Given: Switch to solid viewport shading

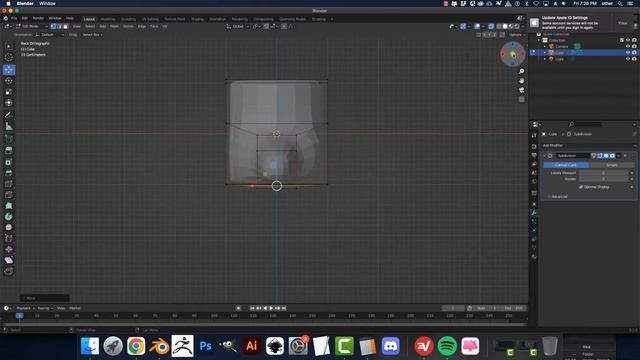Looking at the screenshot, I should pyautogui.click(x=505, y=26).
